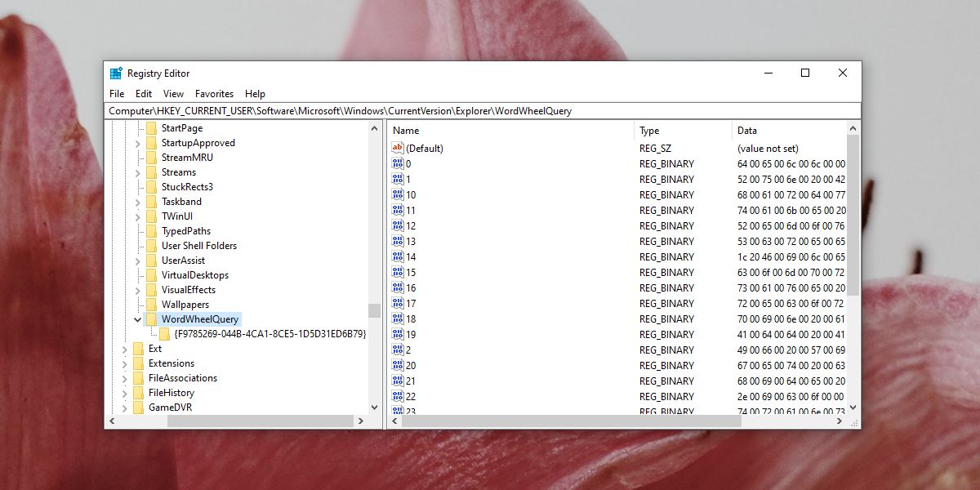
Task: Expand the Extensions key
Action: [x=124, y=363]
